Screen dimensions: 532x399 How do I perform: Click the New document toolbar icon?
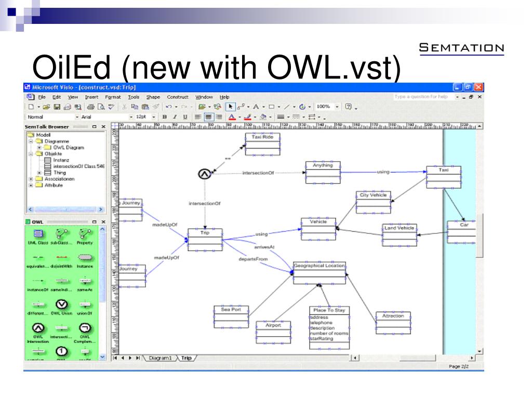(x=31, y=107)
